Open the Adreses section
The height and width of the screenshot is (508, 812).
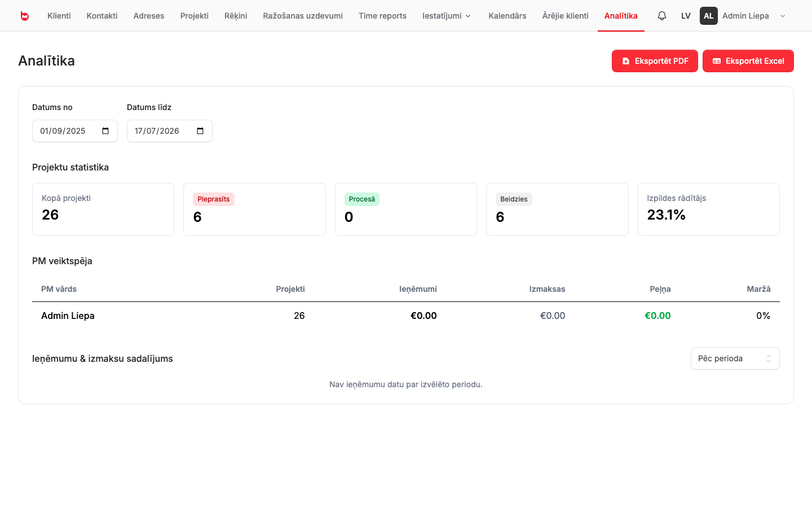[x=149, y=16]
